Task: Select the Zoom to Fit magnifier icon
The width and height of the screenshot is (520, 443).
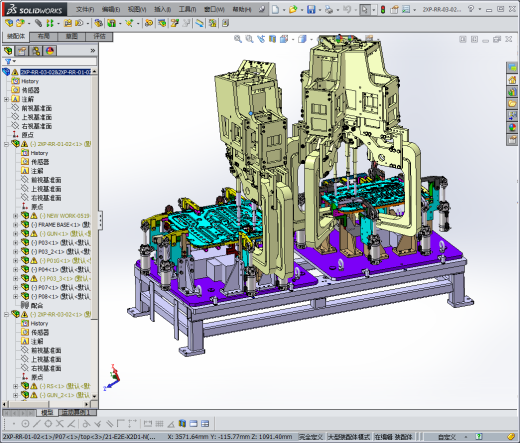Action: point(238,39)
